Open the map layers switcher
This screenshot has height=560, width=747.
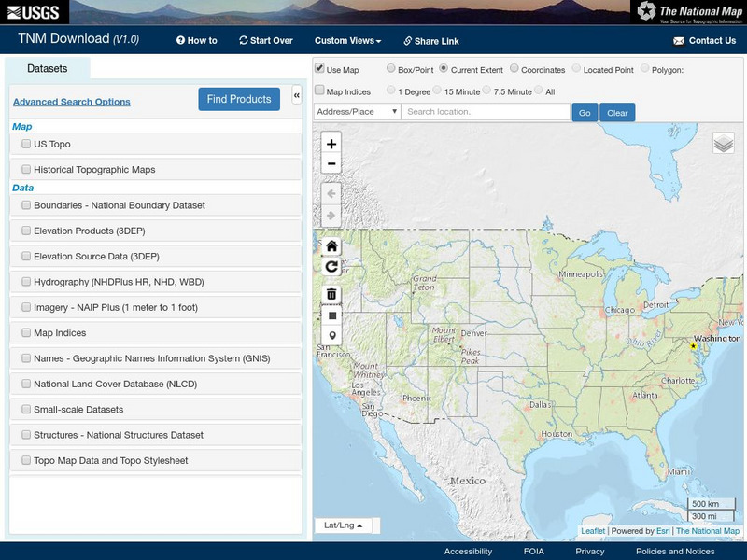724,144
